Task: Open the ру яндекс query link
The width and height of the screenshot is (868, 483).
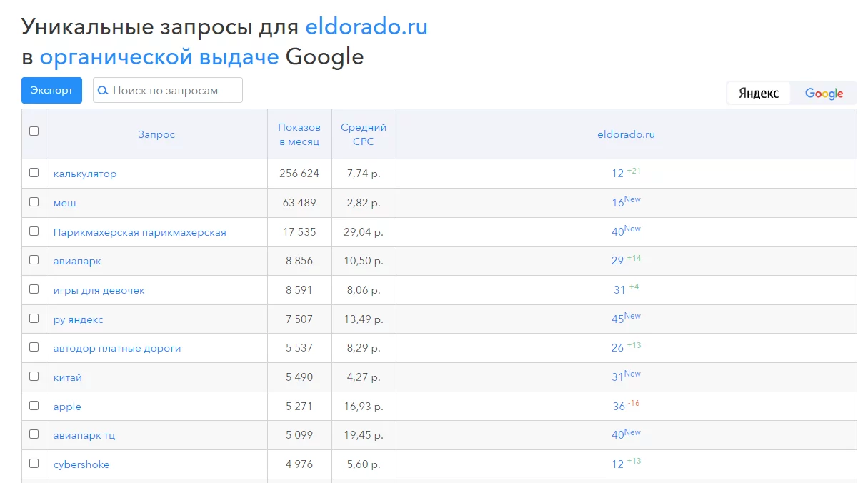Action: pyautogui.click(x=79, y=319)
